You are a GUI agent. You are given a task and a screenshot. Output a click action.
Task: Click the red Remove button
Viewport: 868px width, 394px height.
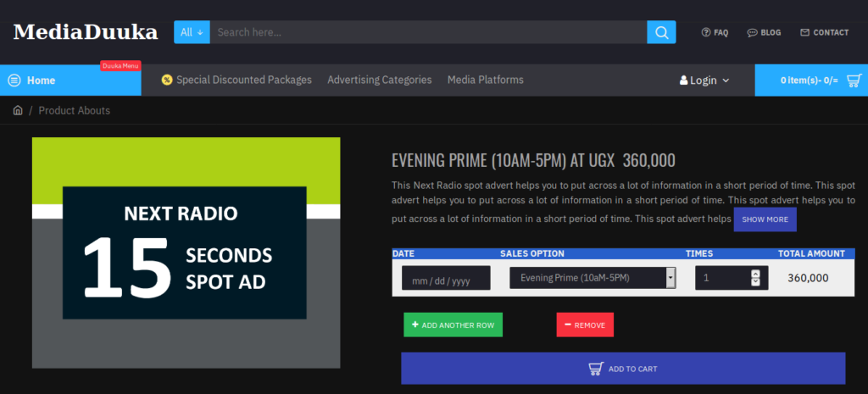click(585, 325)
